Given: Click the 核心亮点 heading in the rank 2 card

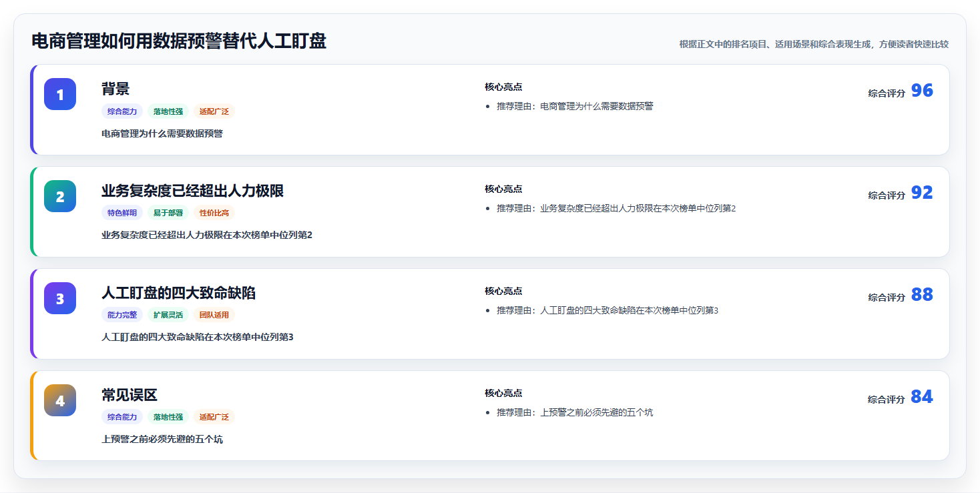Looking at the screenshot, I should (503, 189).
